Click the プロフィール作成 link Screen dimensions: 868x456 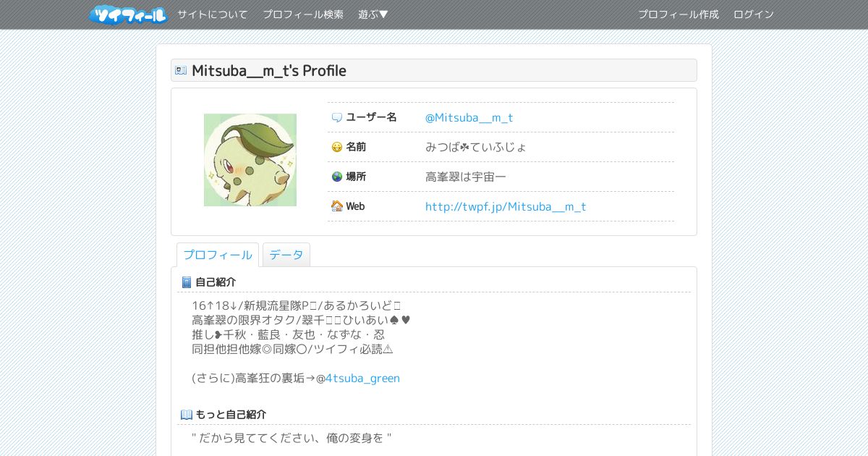(x=678, y=14)
